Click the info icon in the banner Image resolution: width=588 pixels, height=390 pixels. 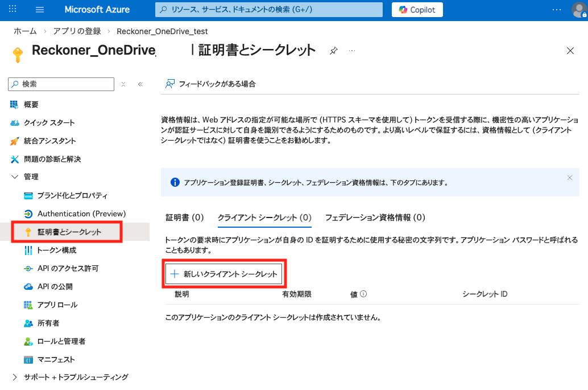pyautogui.click(x=175, y=182)
